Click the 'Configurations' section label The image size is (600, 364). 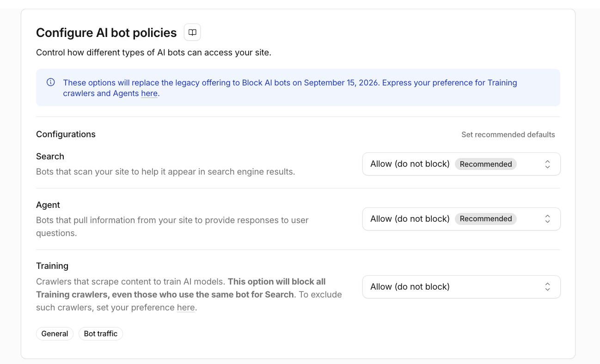point(66,134)
